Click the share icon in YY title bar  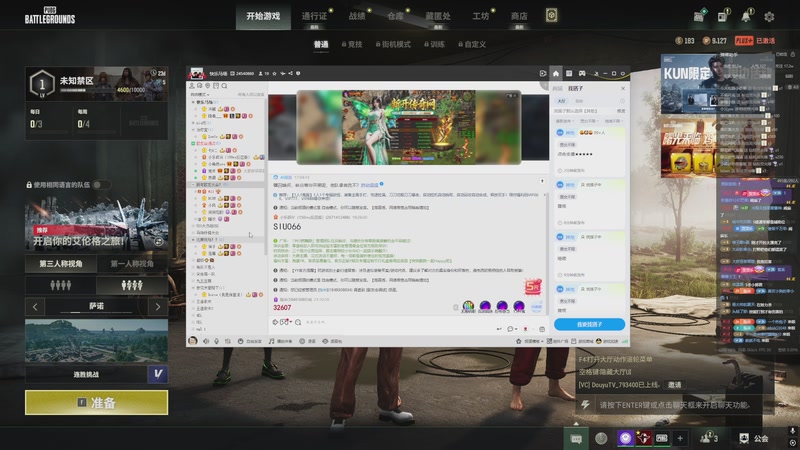tap(290, 73)
